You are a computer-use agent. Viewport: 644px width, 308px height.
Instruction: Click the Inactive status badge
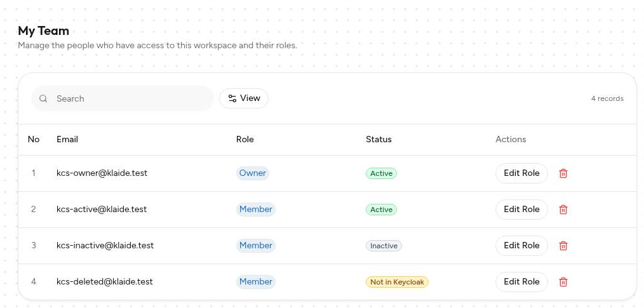point(384,246)
